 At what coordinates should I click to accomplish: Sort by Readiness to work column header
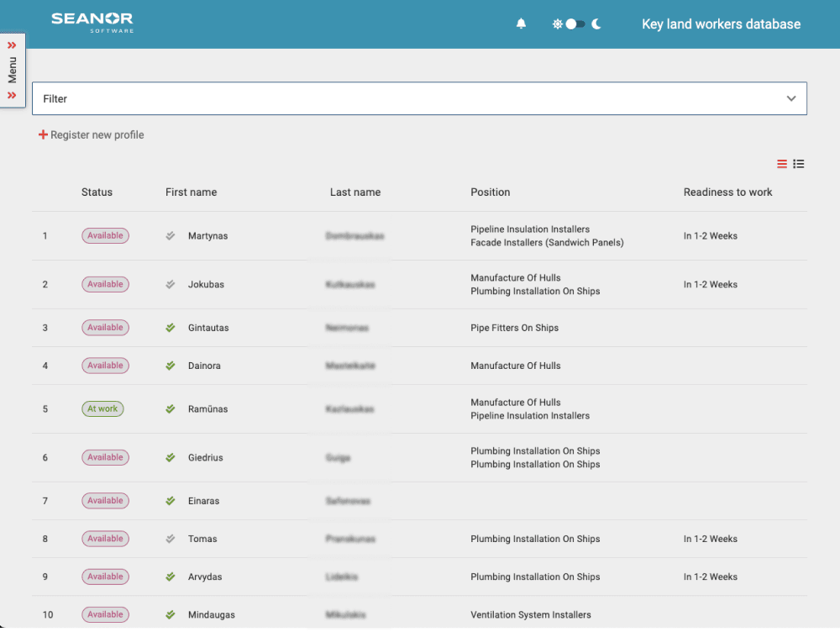(727, 192)
